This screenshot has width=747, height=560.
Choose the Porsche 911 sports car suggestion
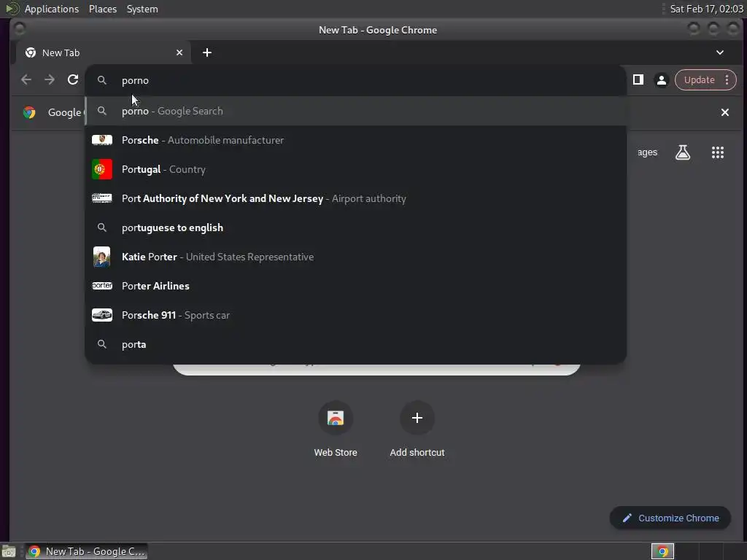pyautogui.click(x=355, y=315)
